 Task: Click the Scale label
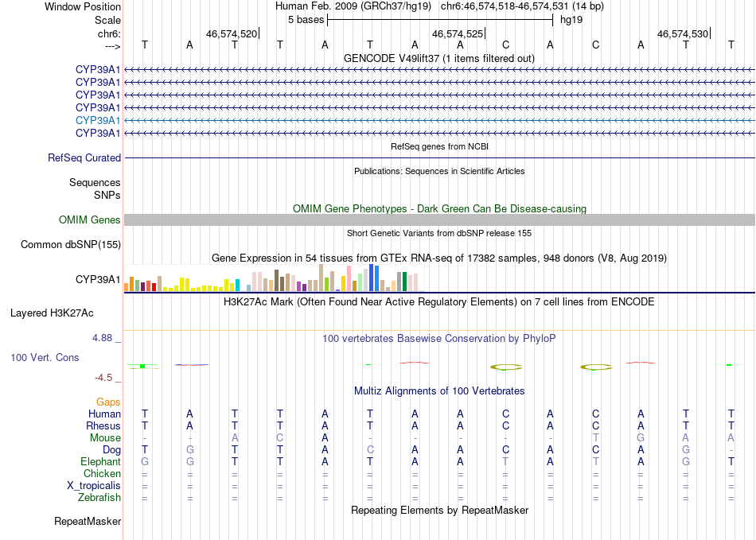108,20
